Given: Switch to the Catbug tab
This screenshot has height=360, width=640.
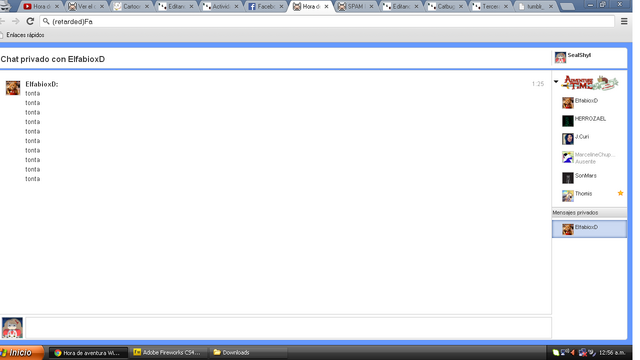Looking at the screenshot, I should 444,7.
